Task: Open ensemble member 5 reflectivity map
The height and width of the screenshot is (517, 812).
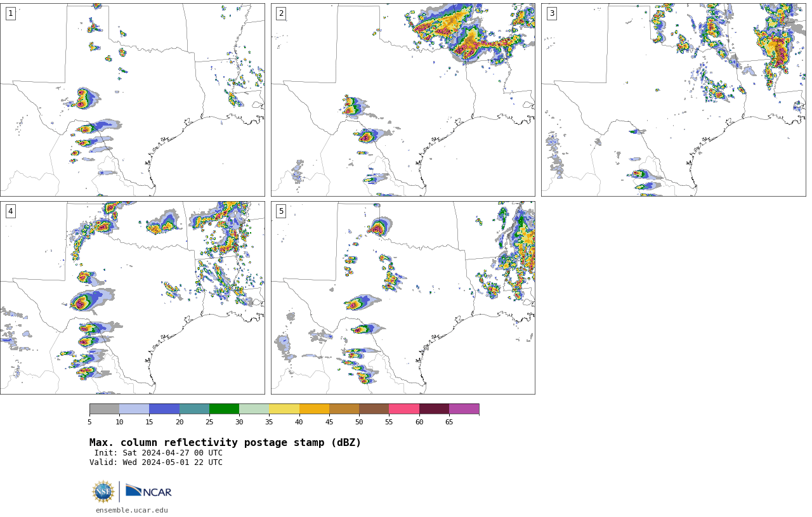Action: [403, 298]
